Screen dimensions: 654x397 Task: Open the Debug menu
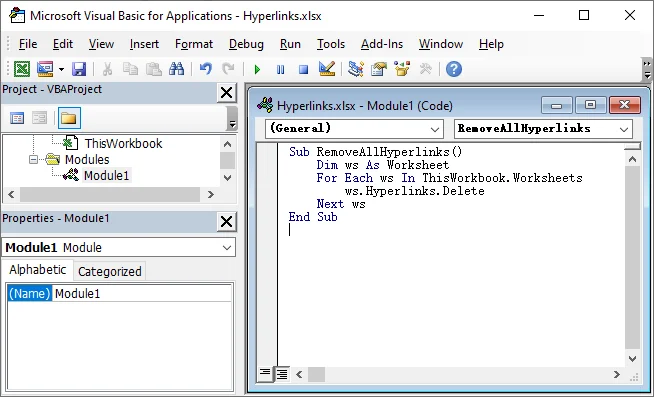[246, 44]
